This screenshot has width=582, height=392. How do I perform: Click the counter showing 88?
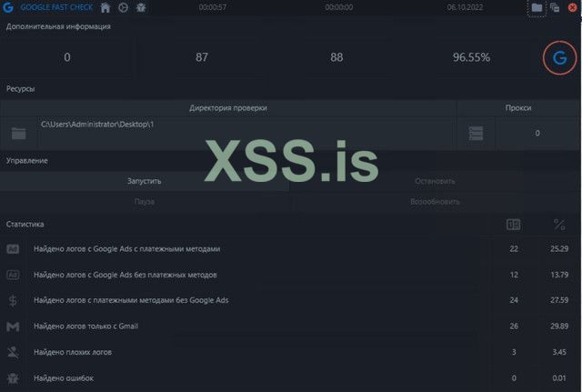tap(336, 57)
